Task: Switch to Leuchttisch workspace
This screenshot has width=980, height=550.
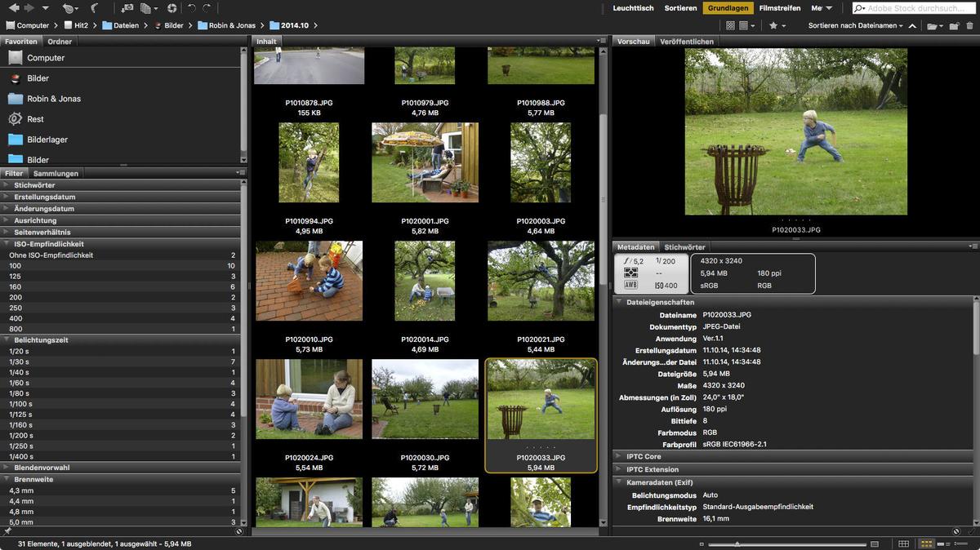Action: click(x=633, y=8)
